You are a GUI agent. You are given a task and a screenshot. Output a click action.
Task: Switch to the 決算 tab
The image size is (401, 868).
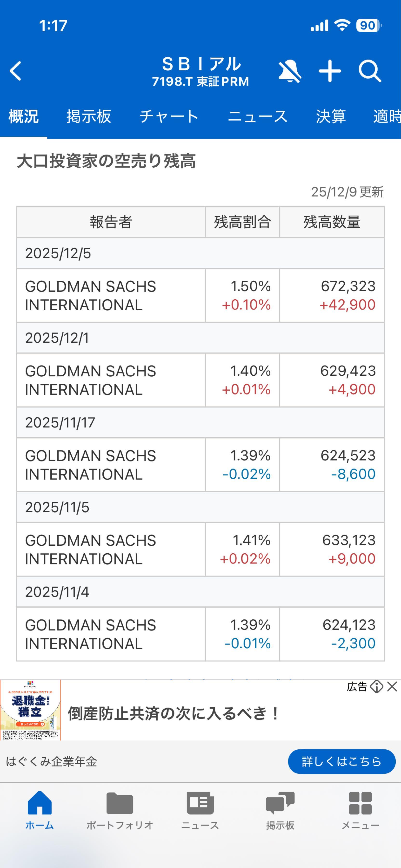pyautogui.click(x=331, y=117)
